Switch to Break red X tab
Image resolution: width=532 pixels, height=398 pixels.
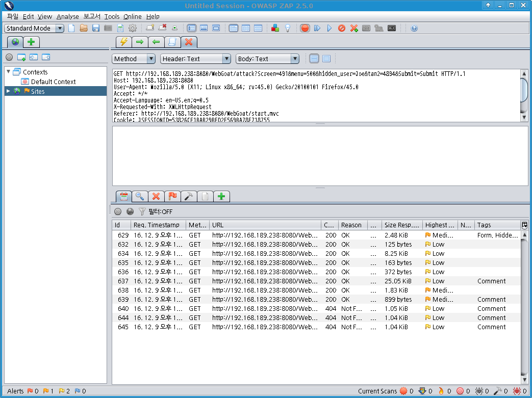click(189, 42)
